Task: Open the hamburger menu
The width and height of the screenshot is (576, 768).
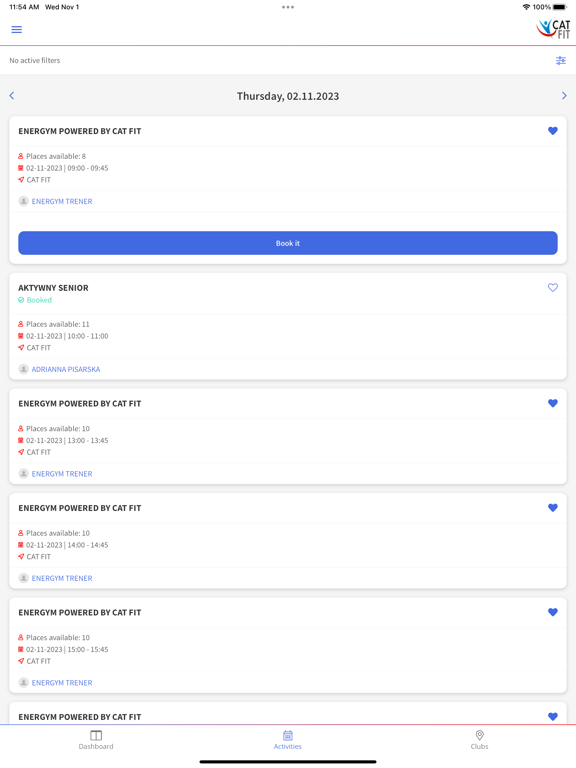Action: coord(17,29)
